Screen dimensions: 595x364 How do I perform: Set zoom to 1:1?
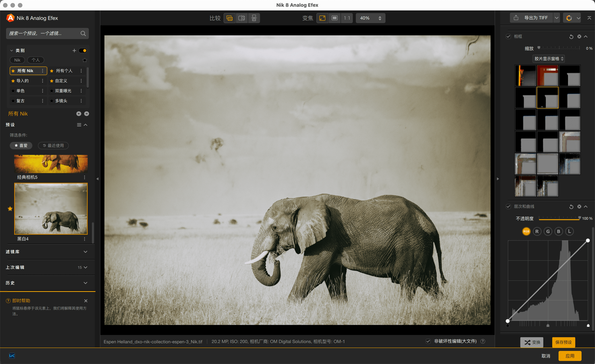[x=347, y=18]
